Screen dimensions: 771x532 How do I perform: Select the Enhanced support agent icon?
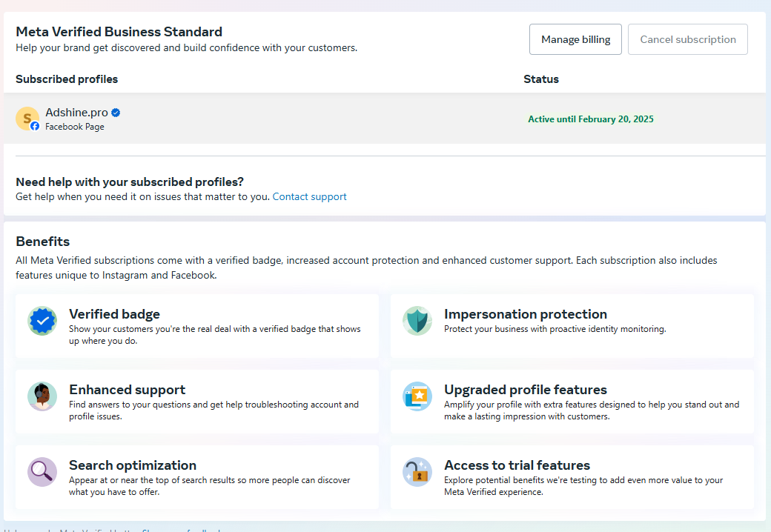coord(42,396)
